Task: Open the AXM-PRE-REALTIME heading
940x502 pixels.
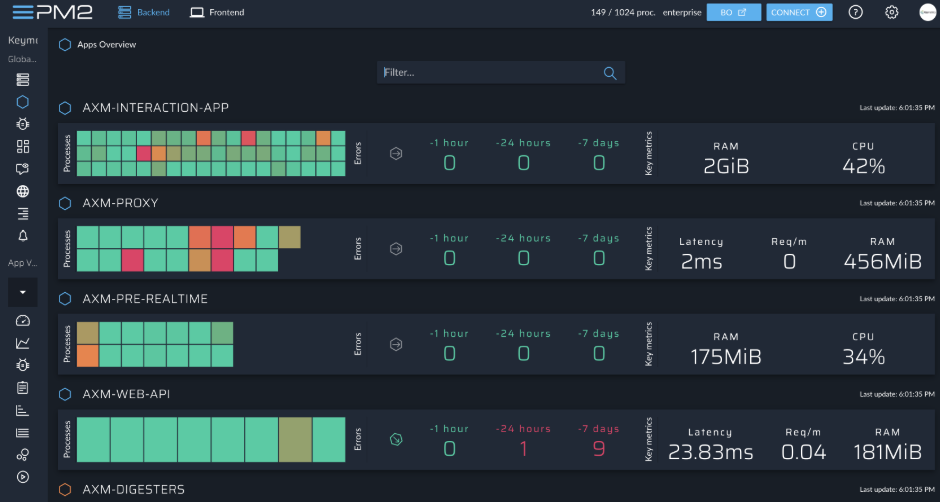Action: 145,299
